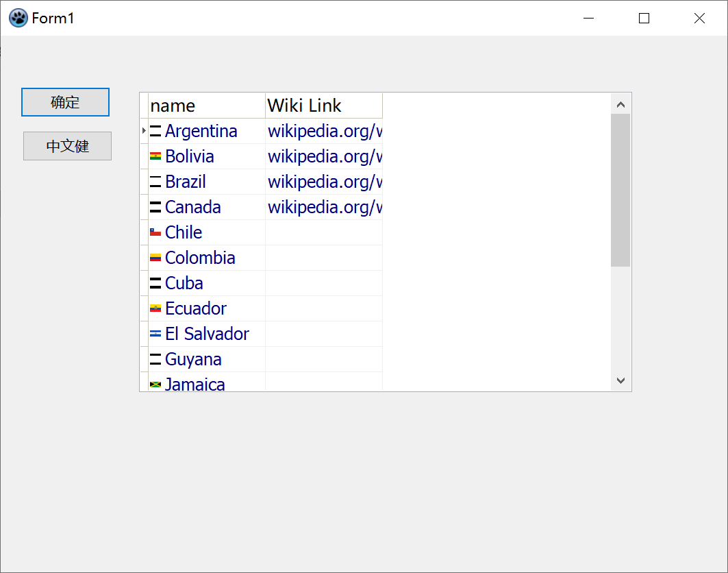
Task: Click the Ecuador flag icon
Action: 155,308
